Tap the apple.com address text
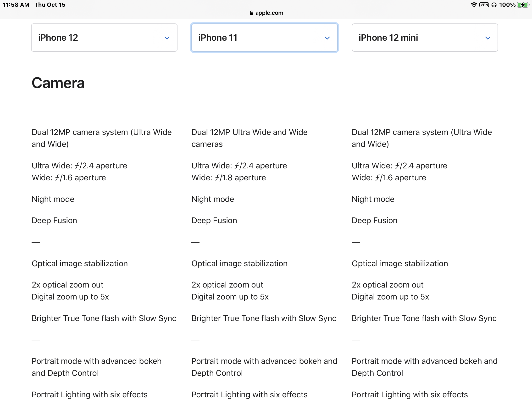532x399 pixels. point(269,13)
